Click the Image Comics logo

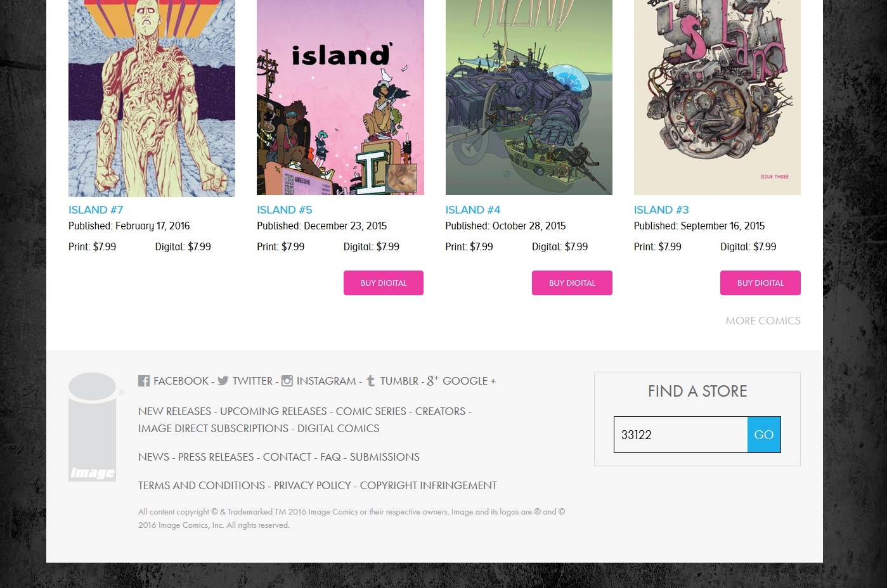[93, 427]
